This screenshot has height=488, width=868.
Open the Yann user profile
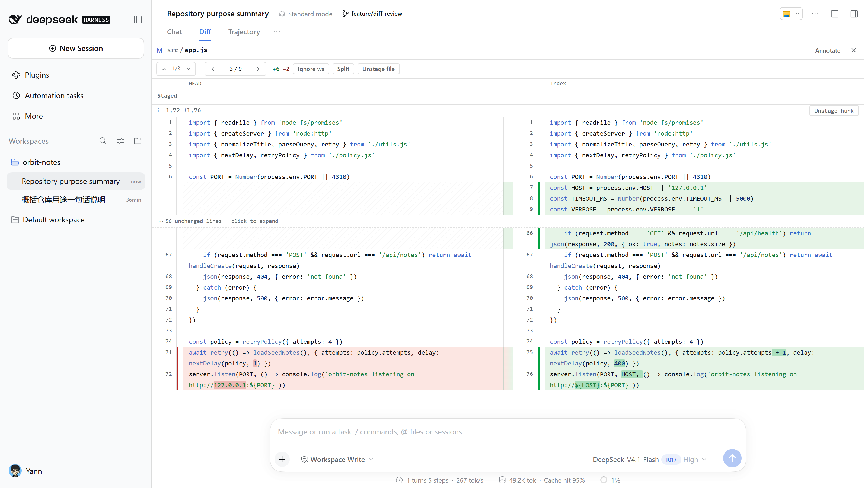click(x=25, y=471)
